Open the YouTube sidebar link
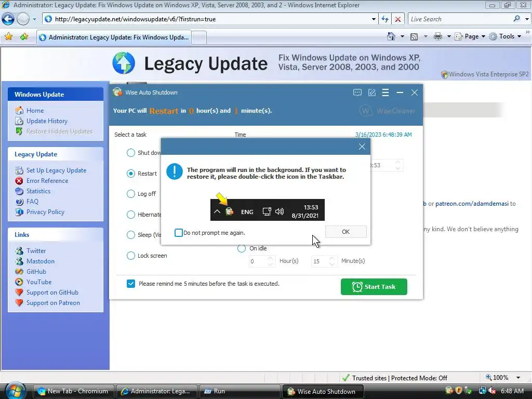This screenshot has height=399, width=532. [x=39, y=282]
